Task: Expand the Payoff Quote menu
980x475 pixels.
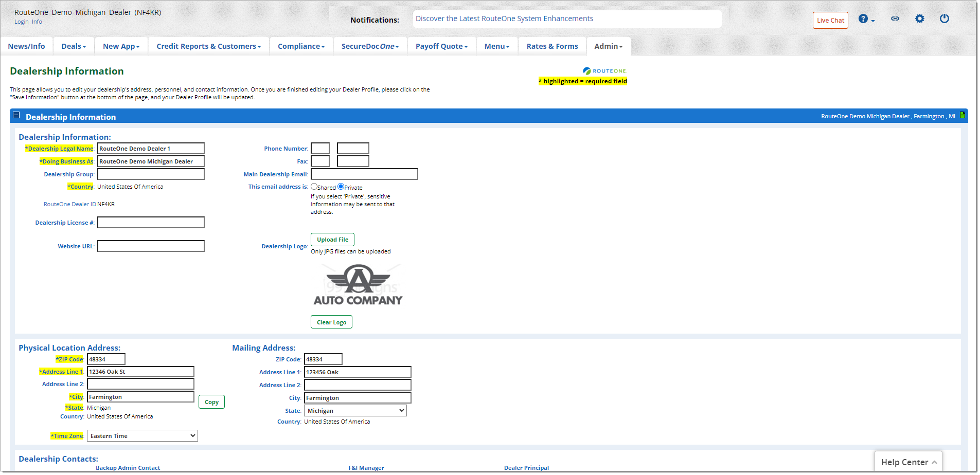Action: pyautogui.click(x=442, y=46)
